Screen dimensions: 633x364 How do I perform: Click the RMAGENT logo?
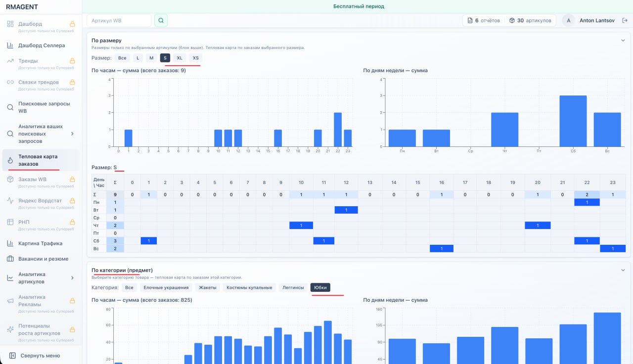click(x=22, y=7)
